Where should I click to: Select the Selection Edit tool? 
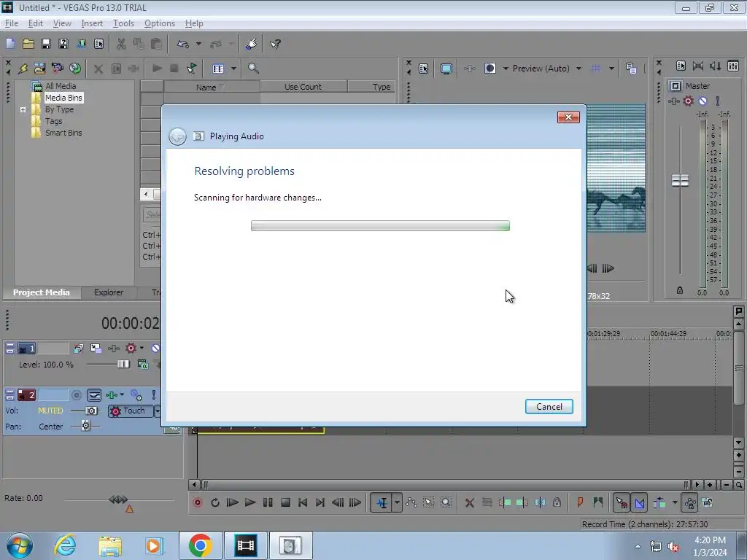coord(428,502)
